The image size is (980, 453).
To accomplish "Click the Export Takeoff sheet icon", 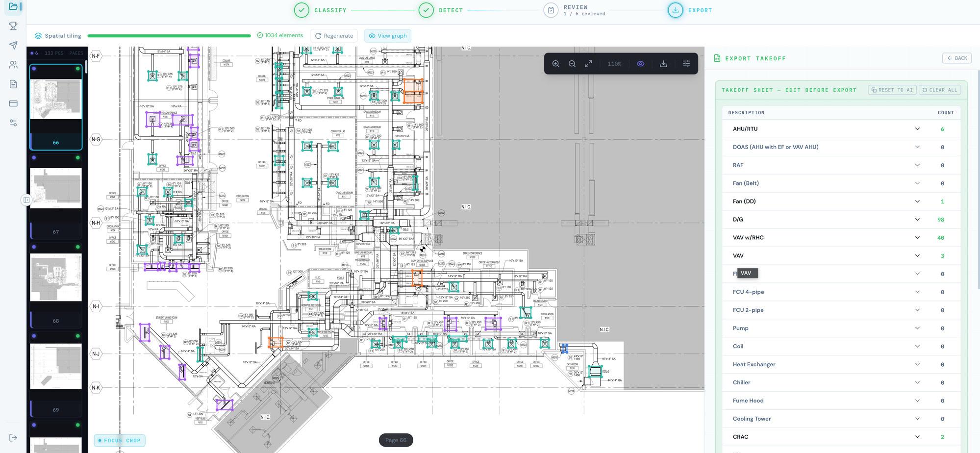I will click(x=717, y=58).
